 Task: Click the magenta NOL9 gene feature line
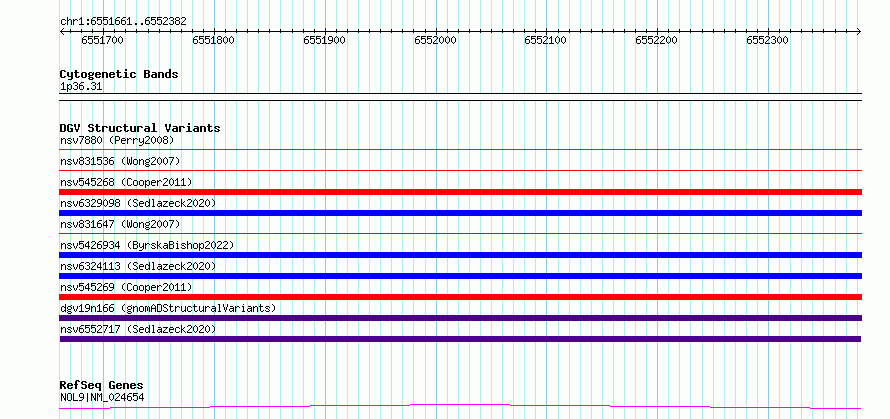(x=460, y=406)
